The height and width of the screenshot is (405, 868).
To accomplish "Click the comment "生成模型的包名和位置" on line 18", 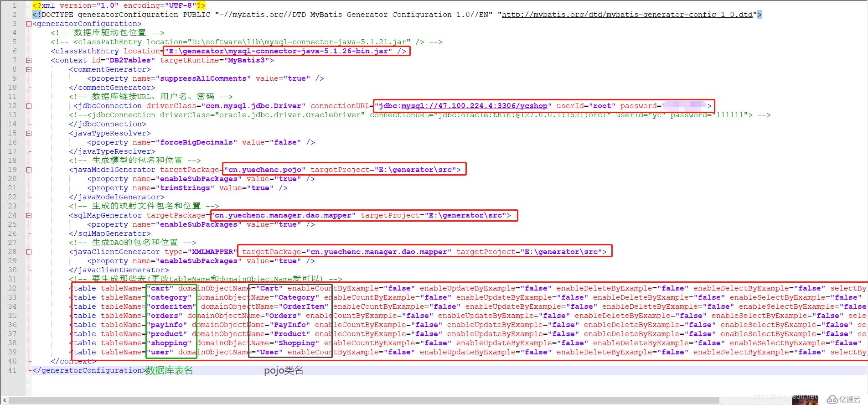I will tap(137, 161).
